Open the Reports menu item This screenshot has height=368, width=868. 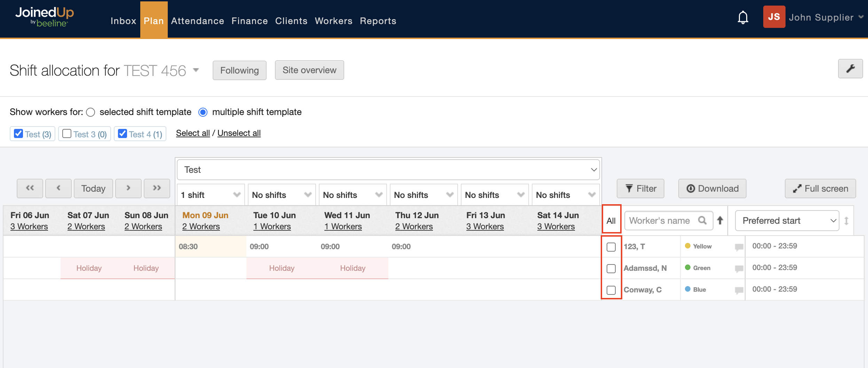click(x=378, y=21)
